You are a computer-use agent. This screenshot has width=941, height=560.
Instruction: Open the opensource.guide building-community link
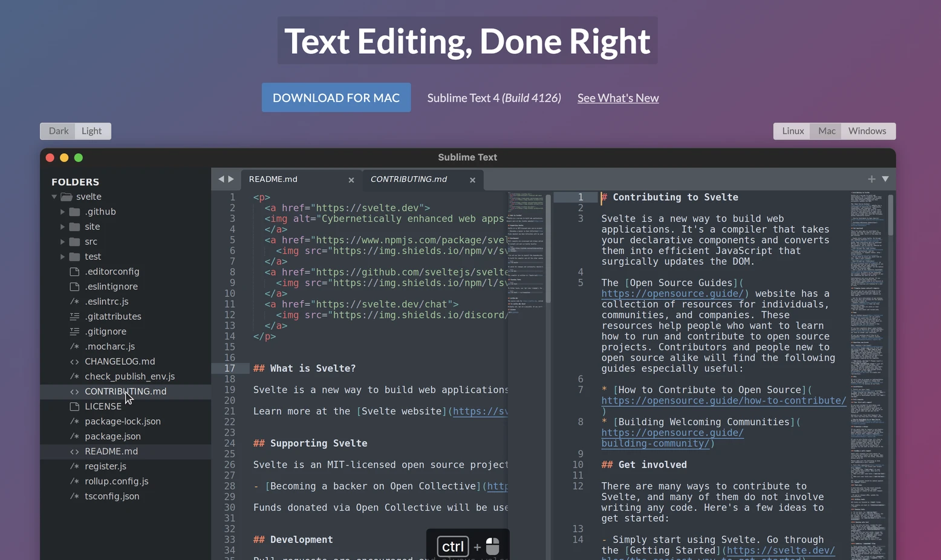tap(672, 438)
